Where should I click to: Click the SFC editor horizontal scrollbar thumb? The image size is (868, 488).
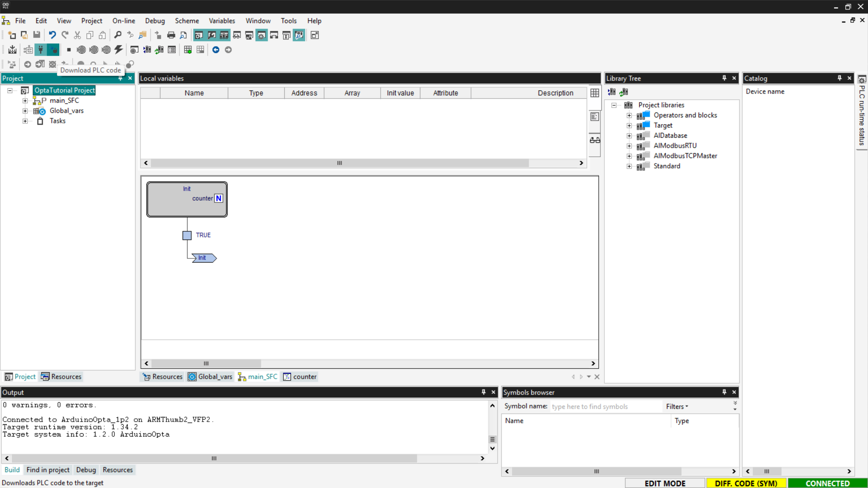pos(206,364)
